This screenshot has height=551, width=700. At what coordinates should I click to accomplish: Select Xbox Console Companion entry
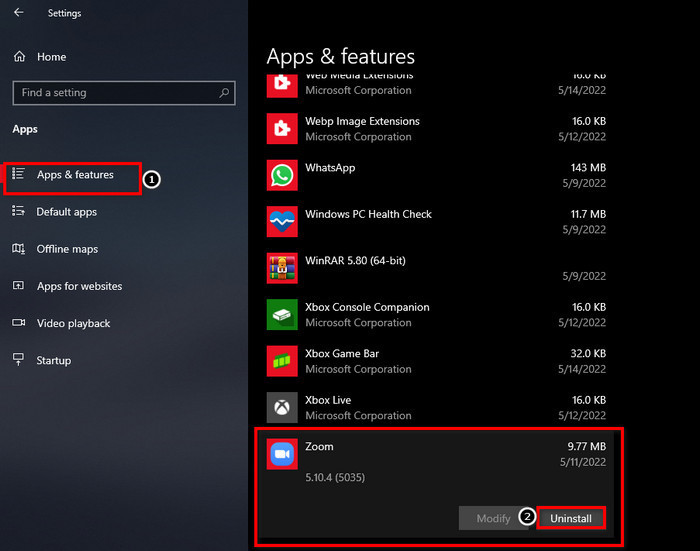click(x=367, y=307)
